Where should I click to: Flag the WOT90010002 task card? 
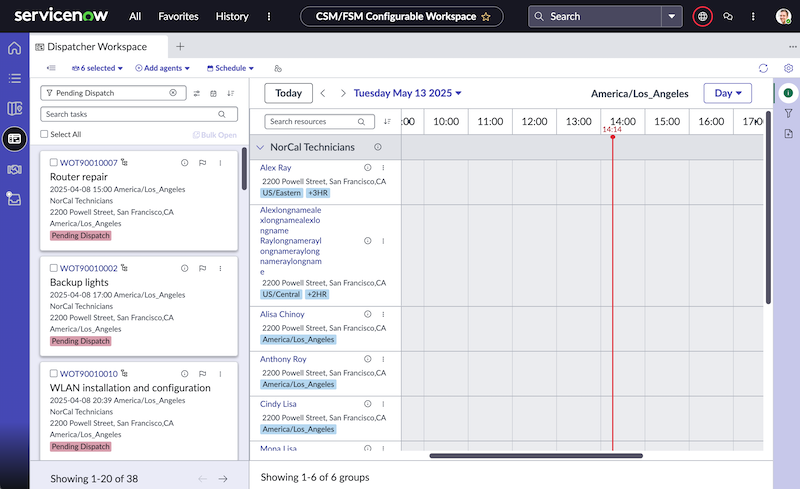point(203,268)
